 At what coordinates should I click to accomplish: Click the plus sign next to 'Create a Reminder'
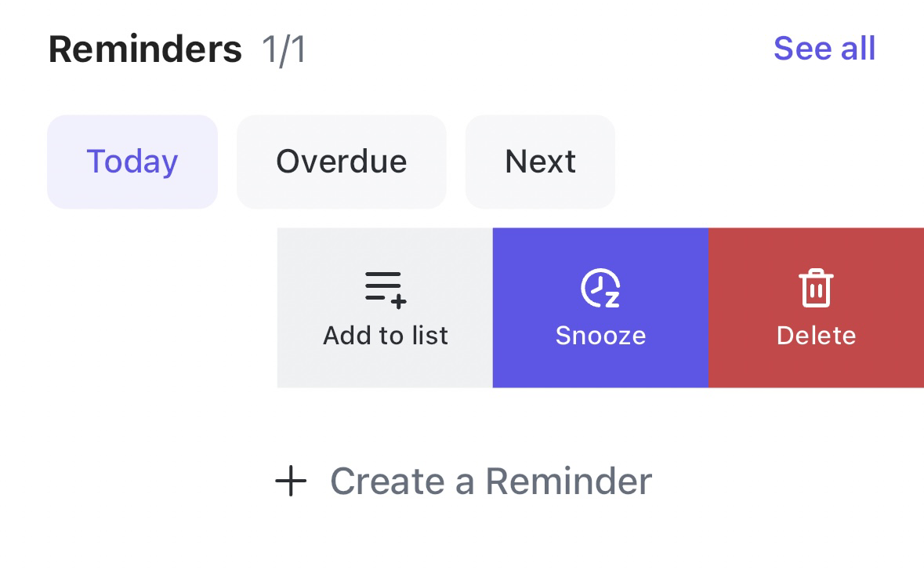(290, 482)
